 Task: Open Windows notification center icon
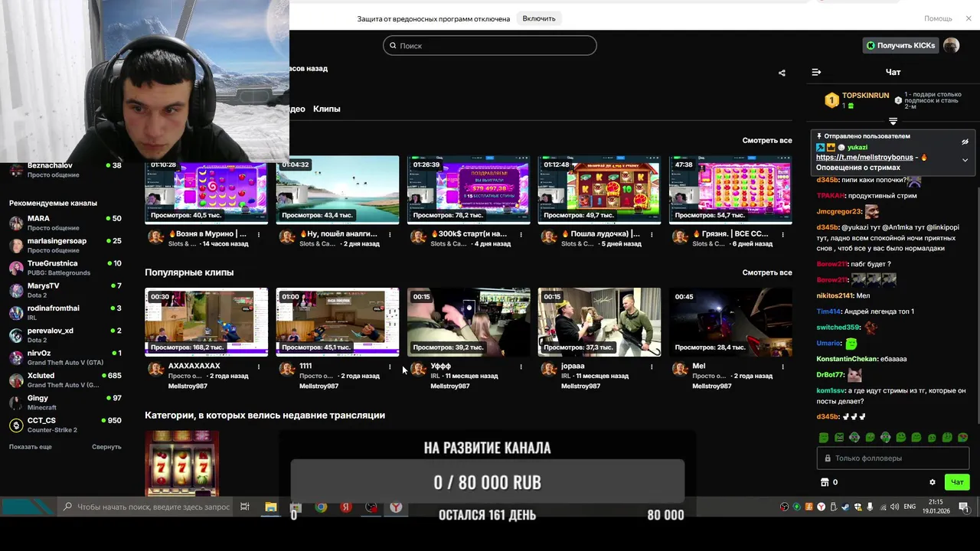pos(964,507)
